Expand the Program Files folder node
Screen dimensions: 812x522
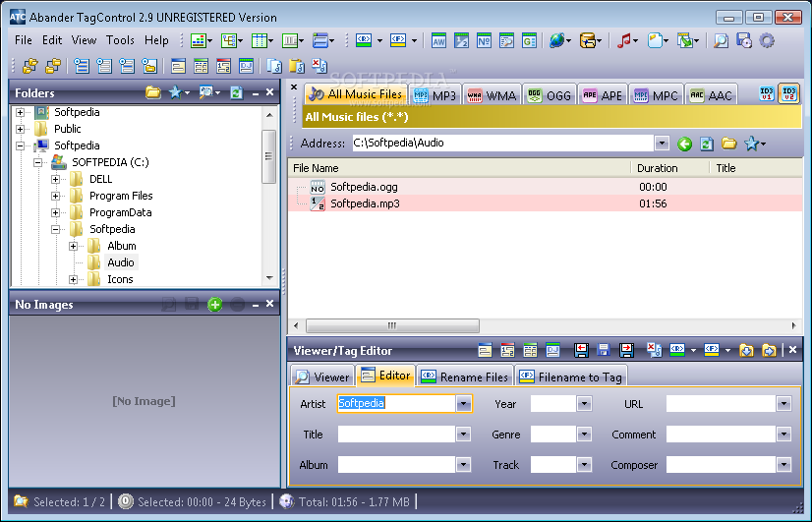pyautogui.click(x=55, y=196)
